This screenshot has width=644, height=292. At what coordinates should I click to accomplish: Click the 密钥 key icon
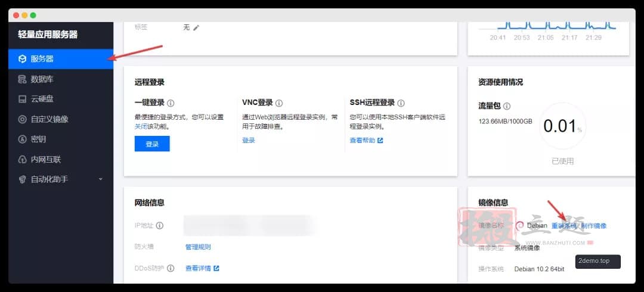tap(22, 139)
